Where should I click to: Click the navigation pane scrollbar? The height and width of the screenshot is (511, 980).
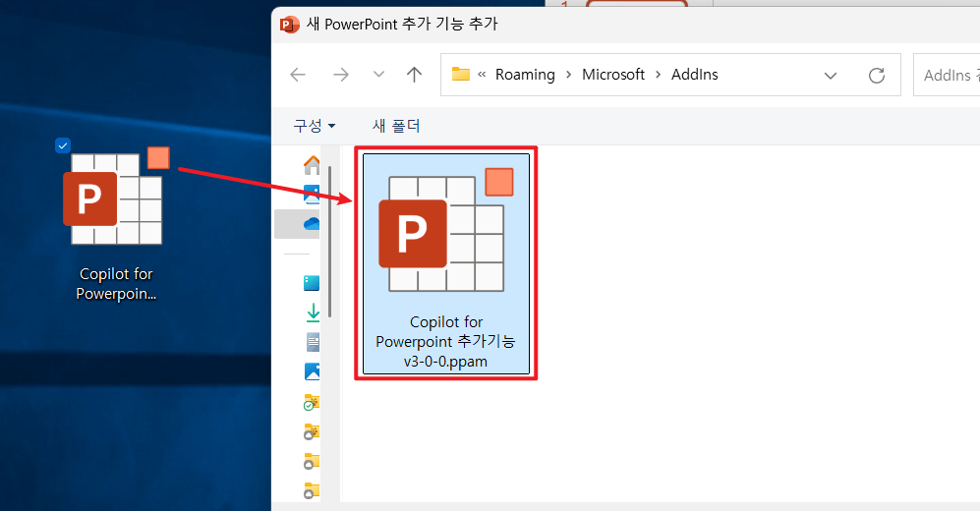tap(329, 241)
